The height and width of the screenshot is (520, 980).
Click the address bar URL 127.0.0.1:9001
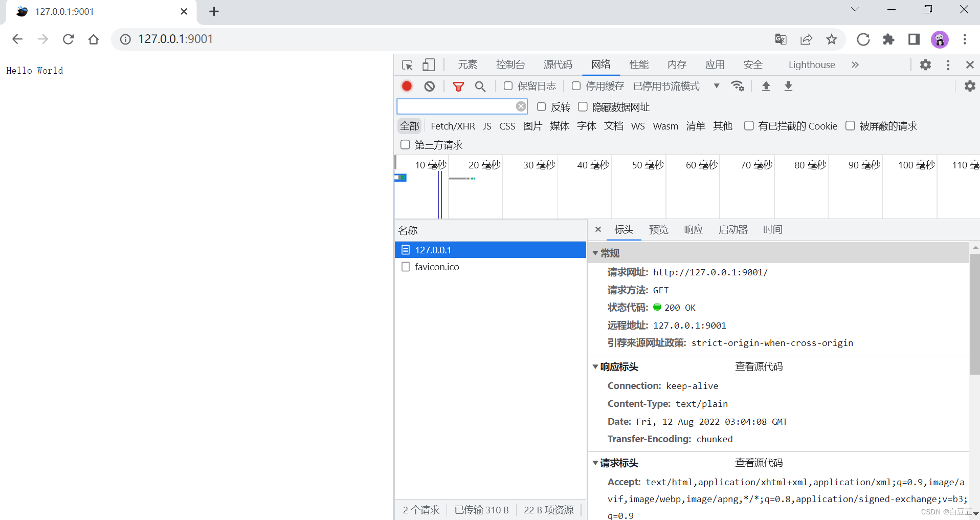(175, 39)
